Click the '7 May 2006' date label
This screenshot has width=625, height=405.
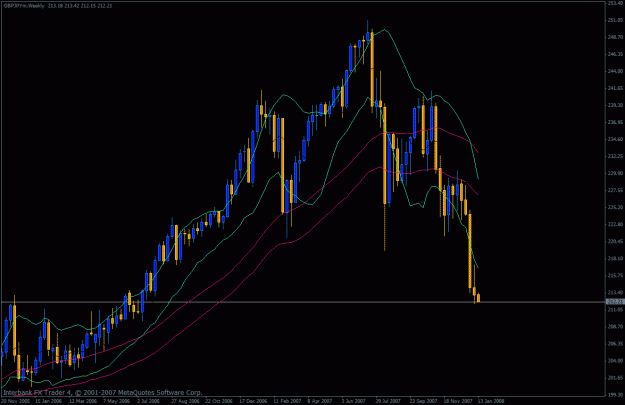coord(116,401)
